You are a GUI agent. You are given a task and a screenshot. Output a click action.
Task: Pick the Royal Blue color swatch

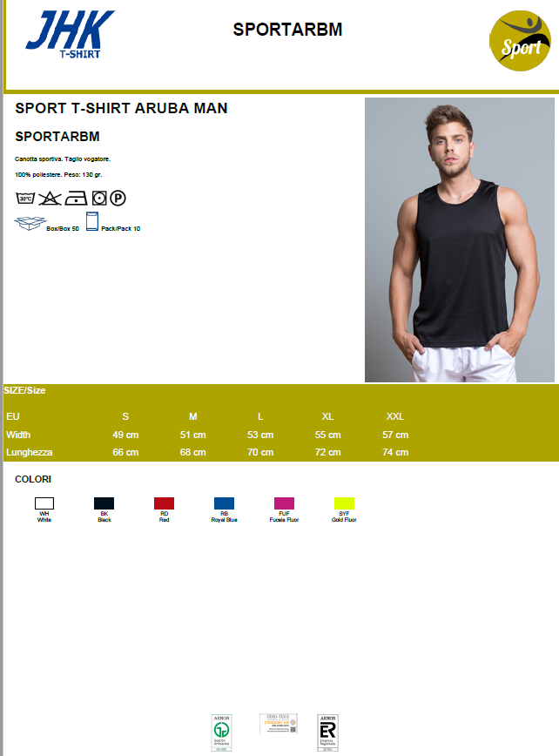click(224, 503)
